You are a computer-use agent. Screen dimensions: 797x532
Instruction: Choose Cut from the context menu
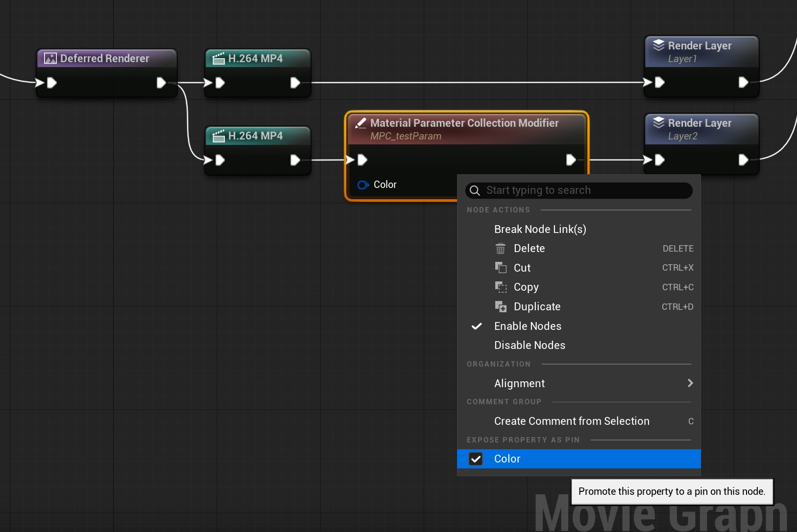[522, 268]
